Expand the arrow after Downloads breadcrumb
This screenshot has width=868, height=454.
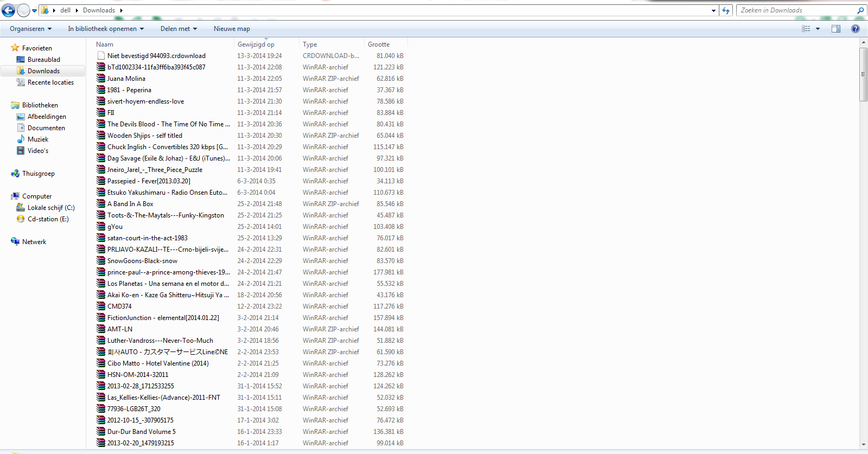[x=121, y=10]
